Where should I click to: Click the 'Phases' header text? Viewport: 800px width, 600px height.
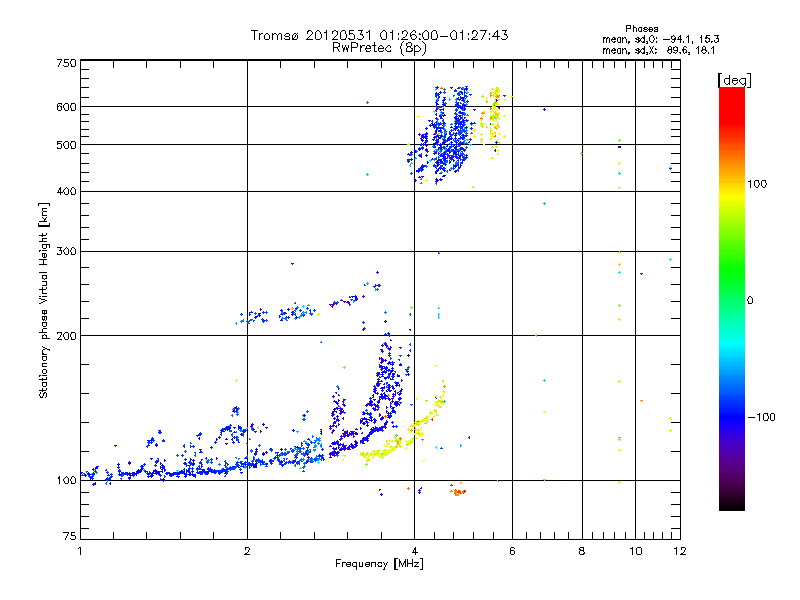641,29
